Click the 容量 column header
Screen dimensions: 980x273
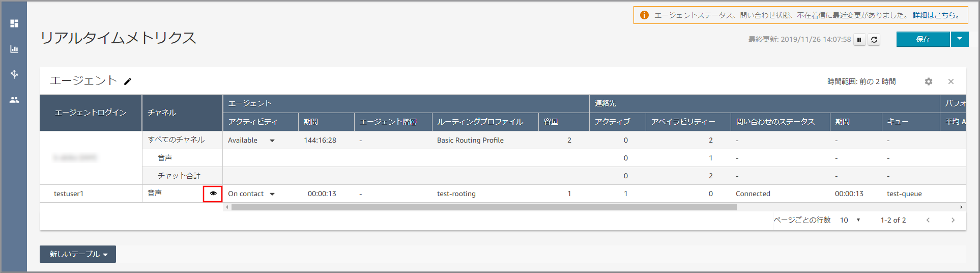[564, 122]
